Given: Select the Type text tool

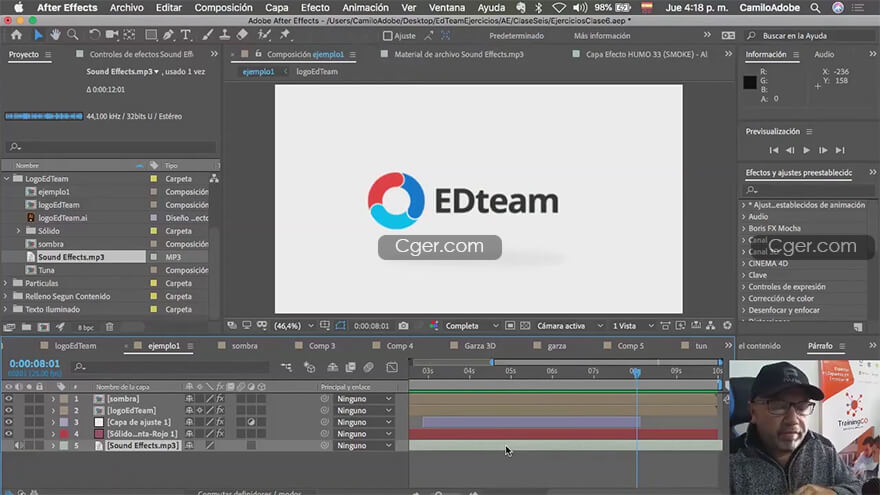Looking at the screenshot, I should (x=185, y=35).
